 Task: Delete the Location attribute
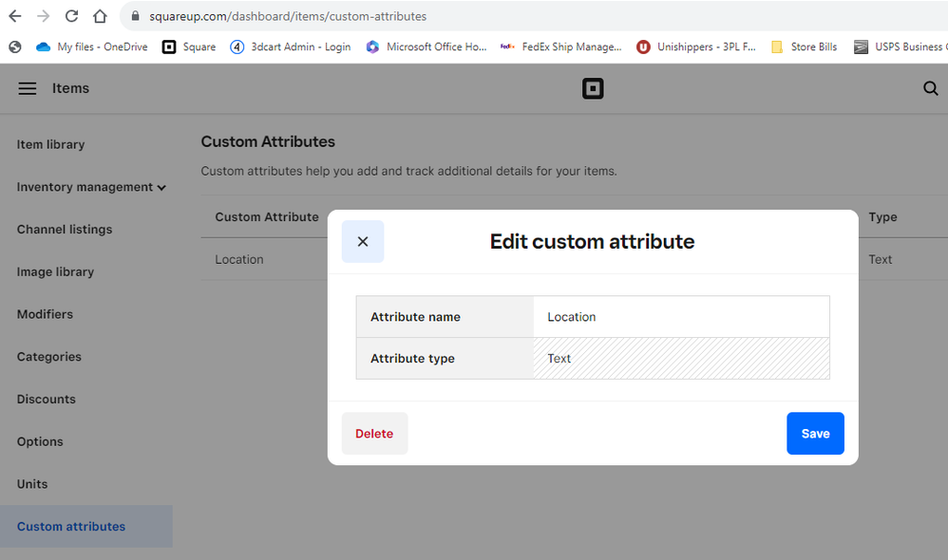pyautogui.click(x=374, y=433)
